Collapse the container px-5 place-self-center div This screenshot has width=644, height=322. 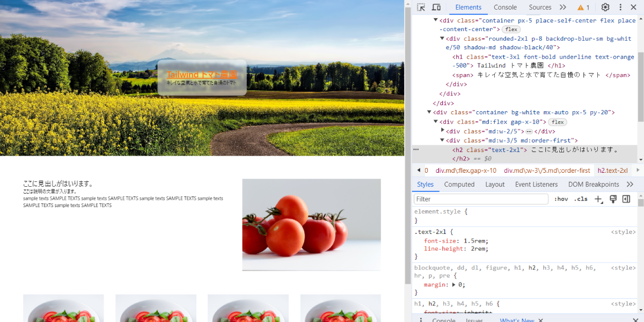[x=436, y=20]
